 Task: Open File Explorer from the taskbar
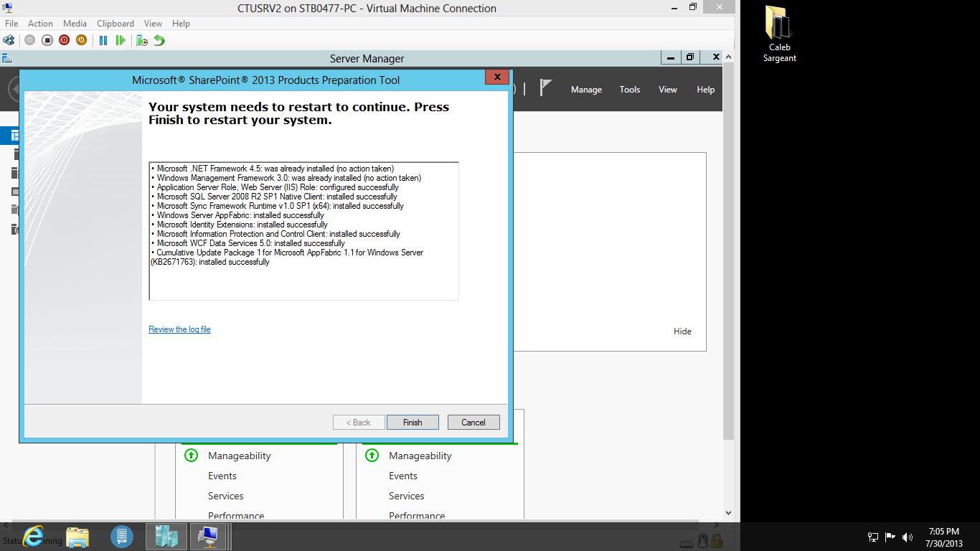pos(77,536)
